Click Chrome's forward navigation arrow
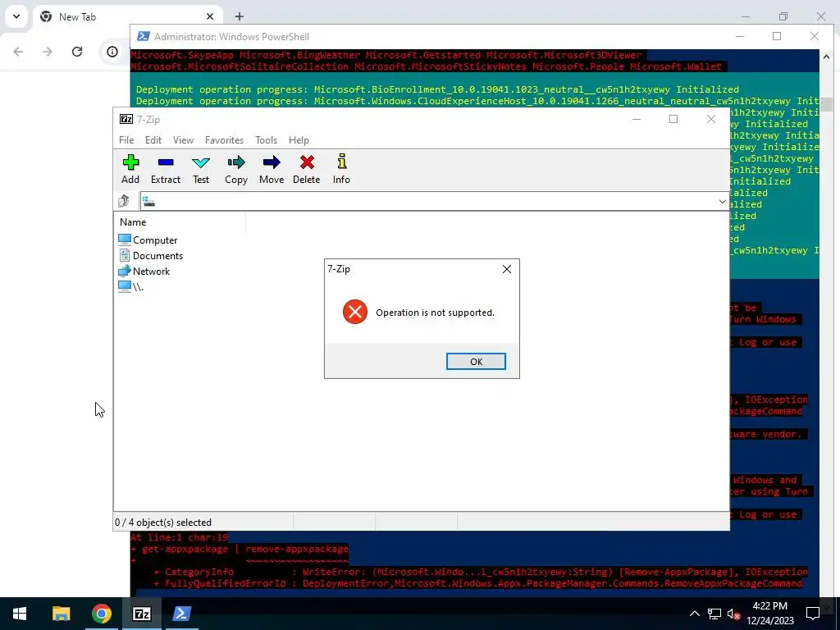840x630 pixels. tap(48, 52)
